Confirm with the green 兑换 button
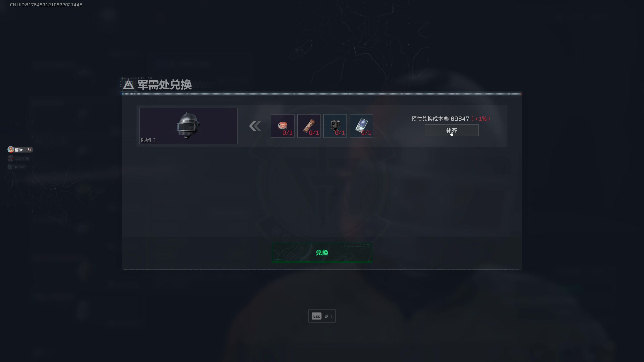644x362 pixels. click(322, 253)
